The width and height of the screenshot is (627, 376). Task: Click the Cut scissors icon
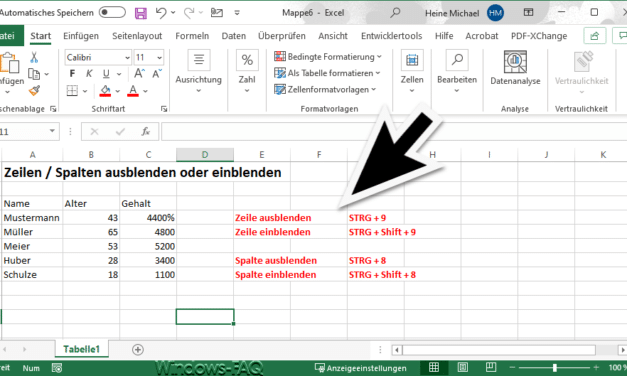point(34,58)
